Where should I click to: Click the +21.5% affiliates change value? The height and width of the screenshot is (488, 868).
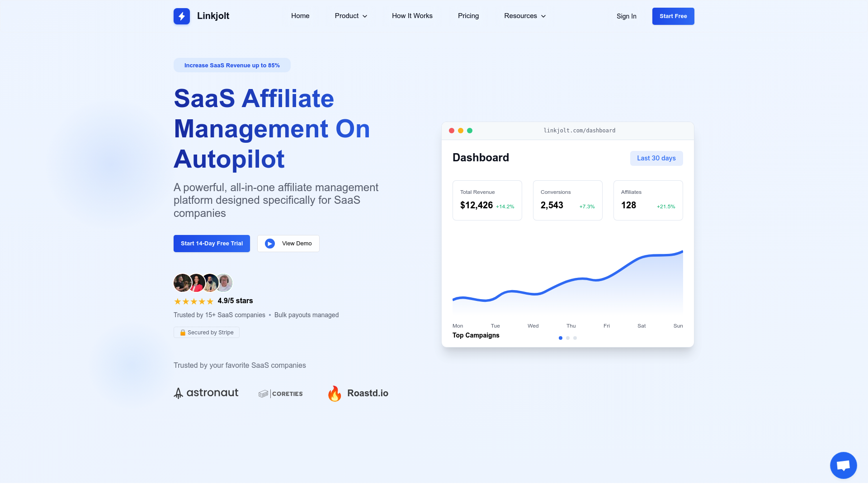[x=666, y=206]
